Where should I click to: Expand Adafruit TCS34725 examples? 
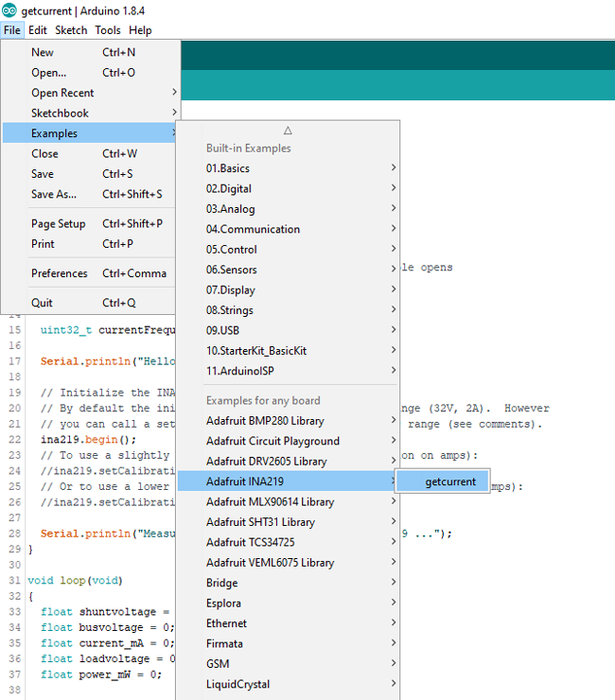coord(288,542)
